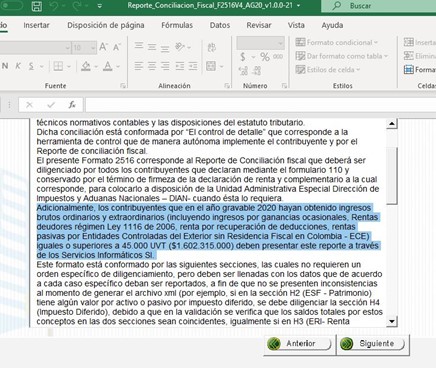Select the fill color bucket icon

86,66
